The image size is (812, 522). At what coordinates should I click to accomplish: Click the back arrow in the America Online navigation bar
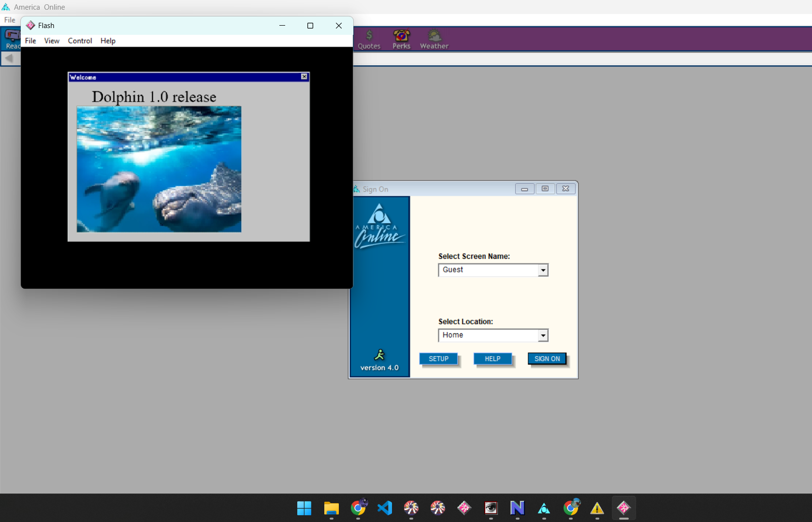coord(9,59)
